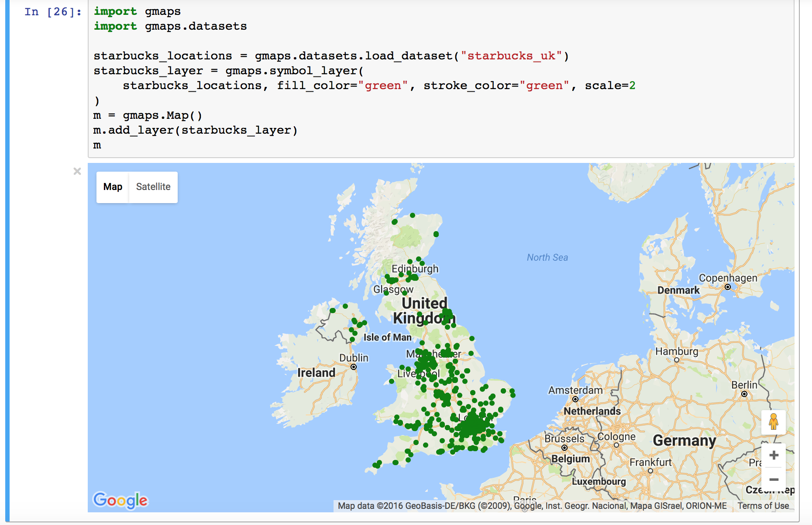Click "starbucks_uk" string in the code cell
The height and width of the screenshot is (525, 812).
click(512, 56)
